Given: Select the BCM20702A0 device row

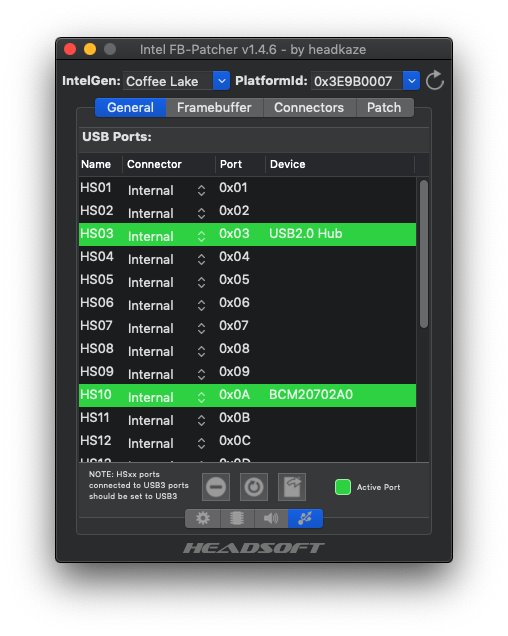Looking at the screenshot, I should 248,395.
